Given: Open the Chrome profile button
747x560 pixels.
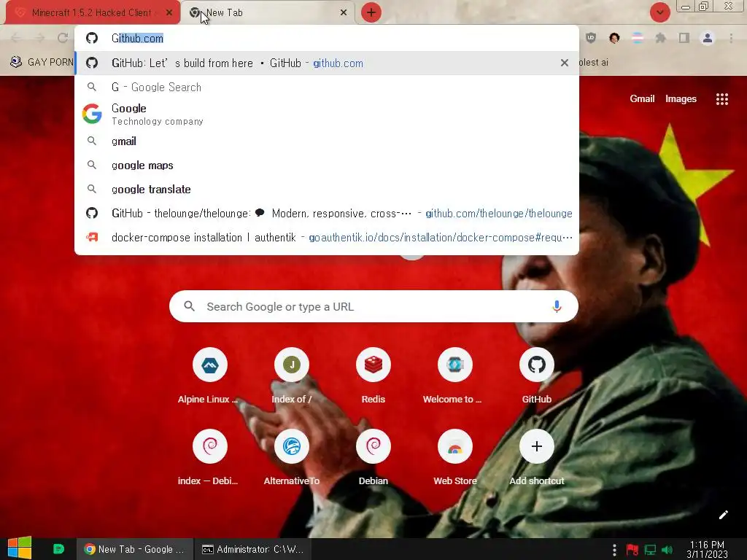Looking at the screenshot, I should (708, 38).
